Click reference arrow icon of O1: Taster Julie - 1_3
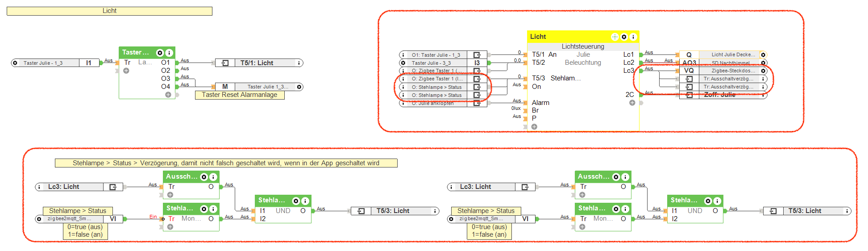The width and height of the screenshot is (868, 251). [477, 55]
